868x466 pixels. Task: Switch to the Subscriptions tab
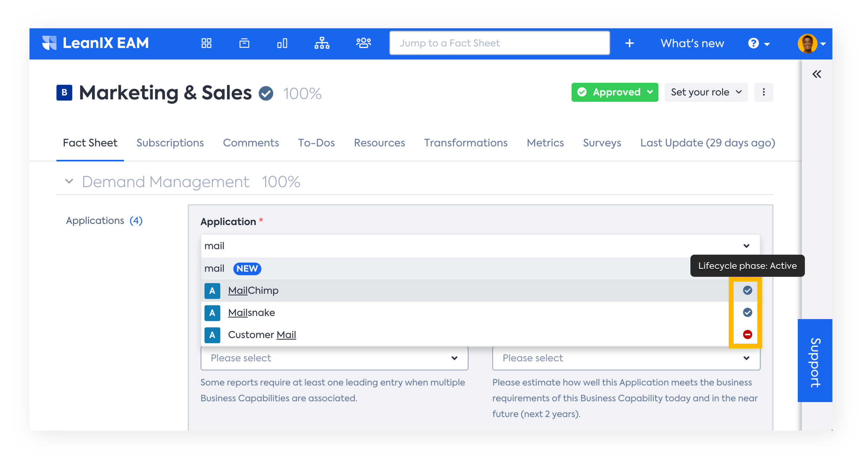[x=170, y=143]
